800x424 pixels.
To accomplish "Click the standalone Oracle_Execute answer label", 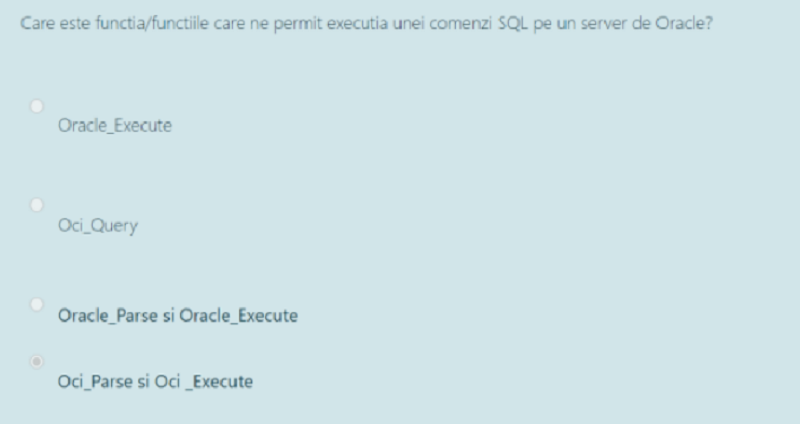I will coord(115,126).
